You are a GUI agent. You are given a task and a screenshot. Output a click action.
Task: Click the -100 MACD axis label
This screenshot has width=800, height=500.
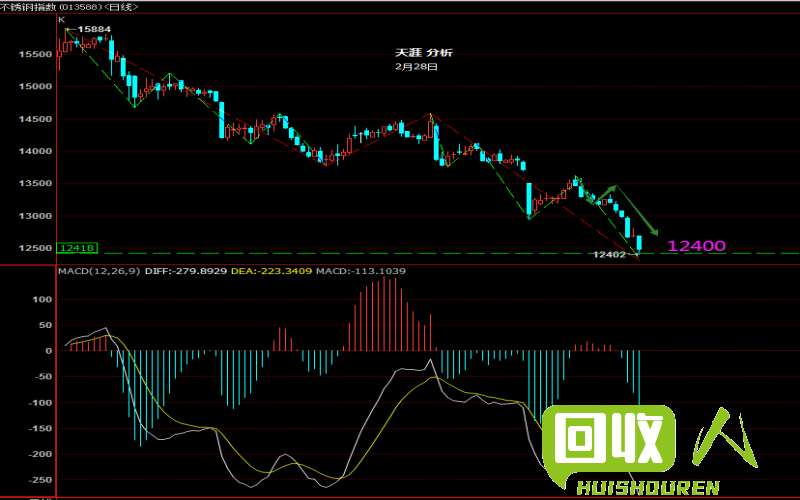[x=39, y=403]
